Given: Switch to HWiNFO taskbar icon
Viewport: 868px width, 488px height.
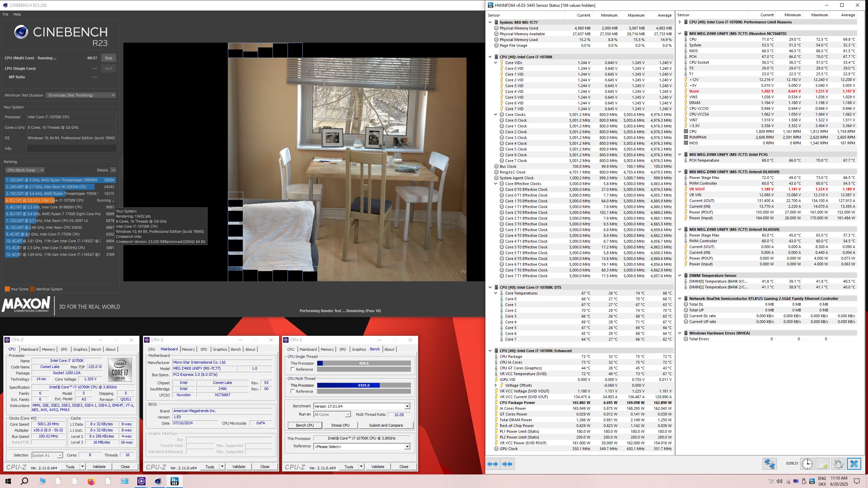Looking at the screenshot, I should [x=175, y=481].
